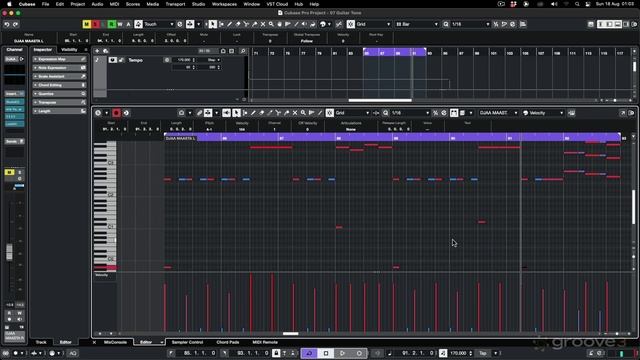Select the Erase tool in main toolbar
640x360 pixels.
pyautogui.click(x=238, y=24)
